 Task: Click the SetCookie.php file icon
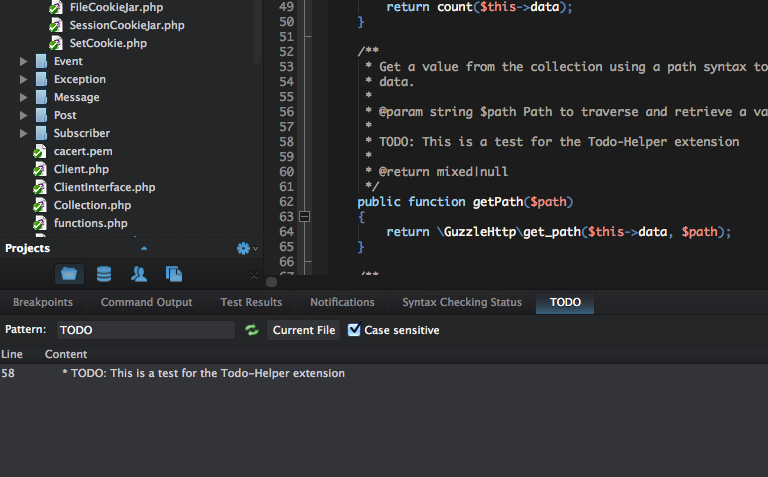tap(57, 43)
